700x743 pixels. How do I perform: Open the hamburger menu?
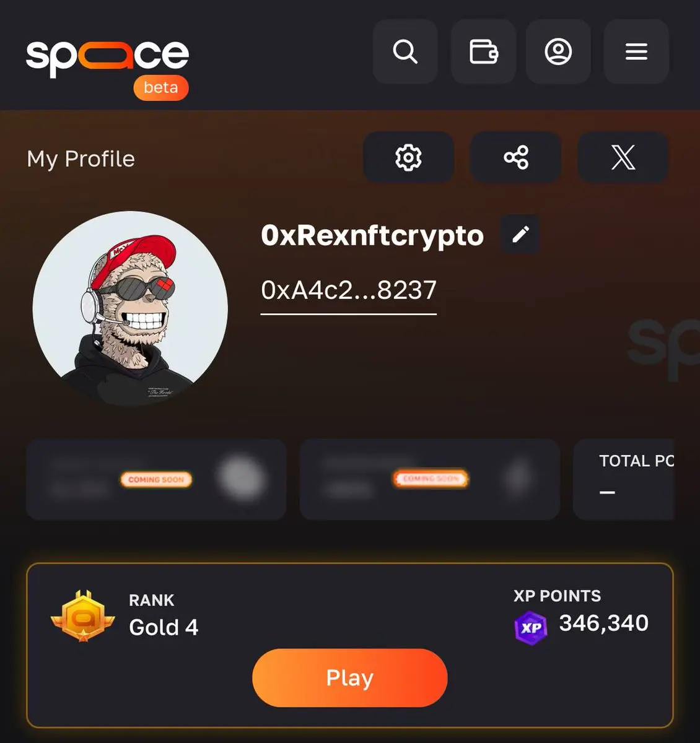(636, 51)
